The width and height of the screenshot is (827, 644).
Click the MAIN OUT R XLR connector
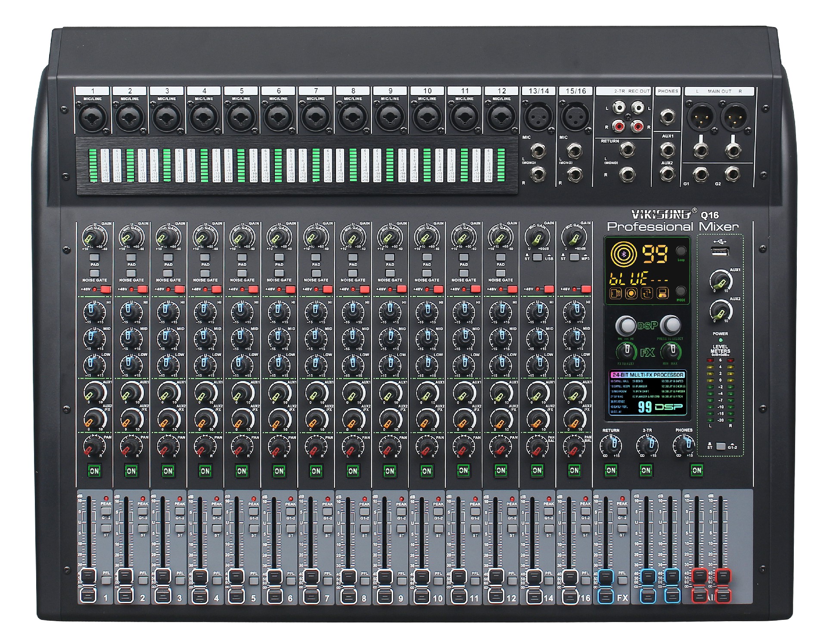pyautogui.click(x=735, y=116)
